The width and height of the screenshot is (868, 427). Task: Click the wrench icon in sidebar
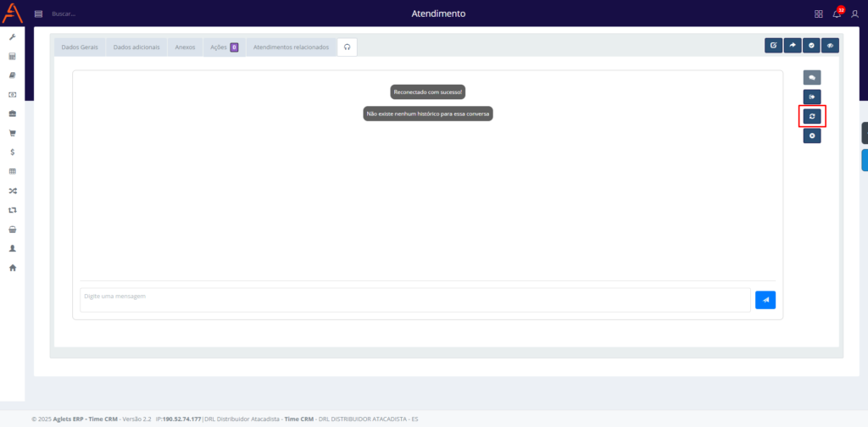click(13, 37)
